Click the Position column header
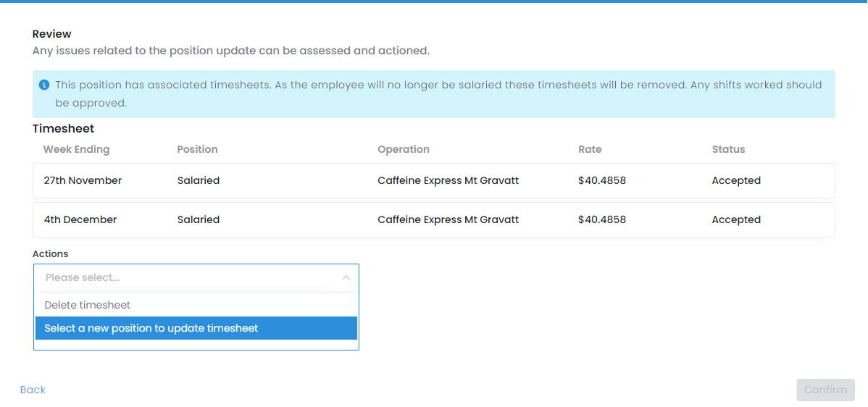868x407 pixels. [197, 149]
